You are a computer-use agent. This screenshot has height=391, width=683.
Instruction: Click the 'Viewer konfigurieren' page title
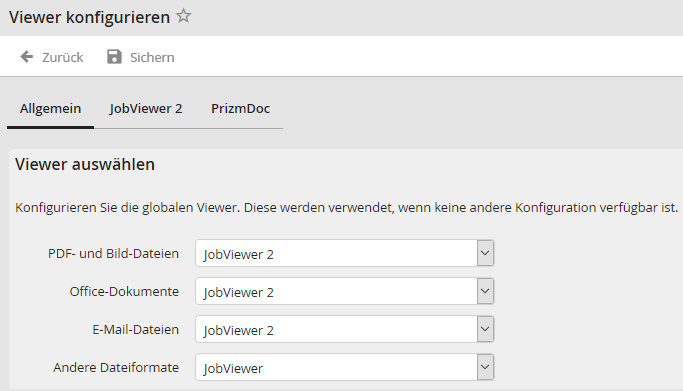89,17
